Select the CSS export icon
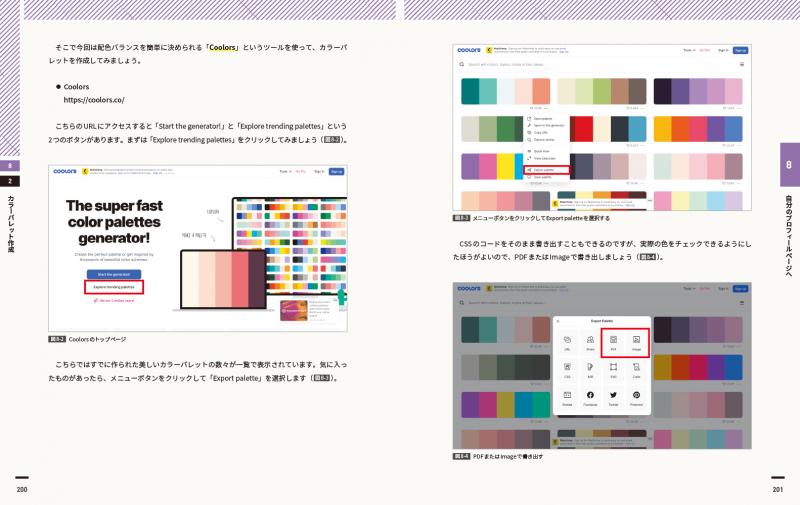 tap(567, 367)
